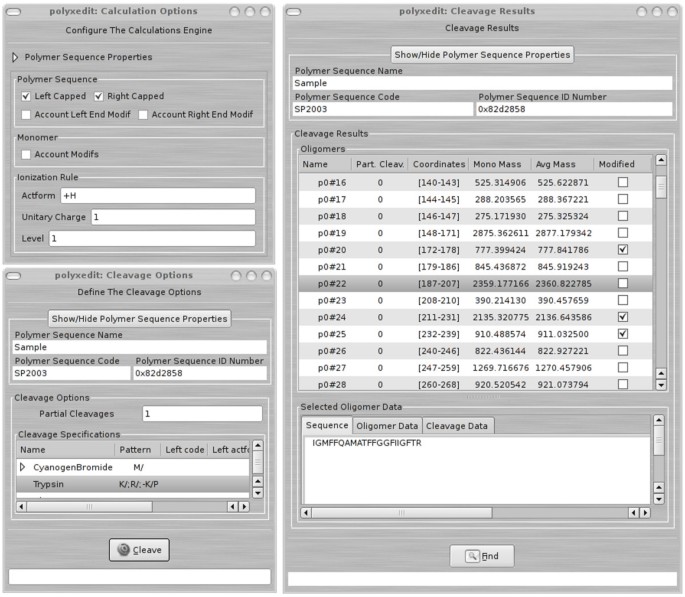Click the Cleave button
The image size is (685, 597).
point(139,550)
